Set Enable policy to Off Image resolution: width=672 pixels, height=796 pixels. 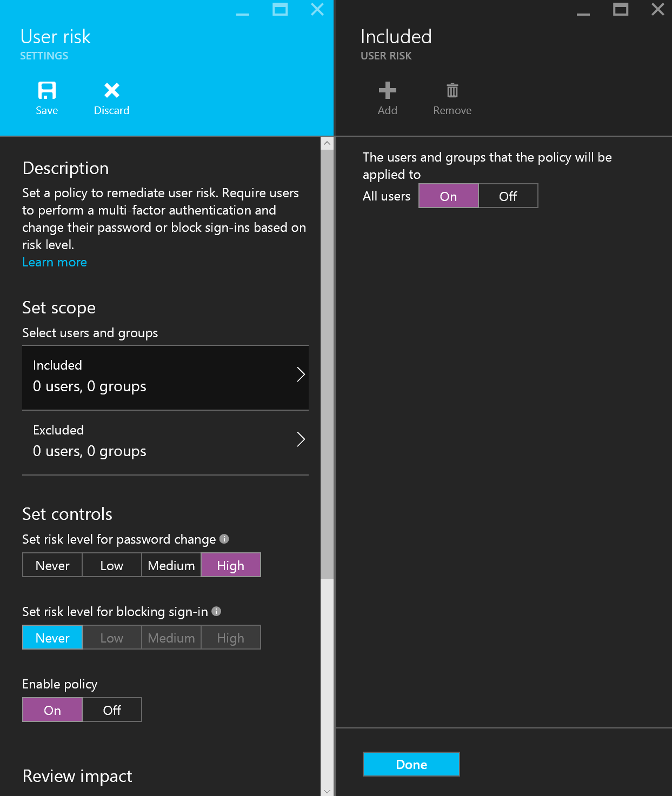pos(112,710)
